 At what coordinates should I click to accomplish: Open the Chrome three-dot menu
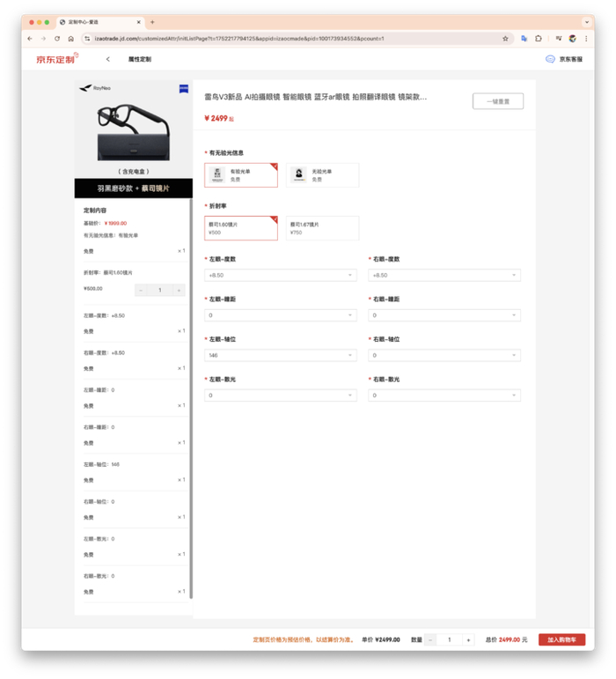pos(586,39)
